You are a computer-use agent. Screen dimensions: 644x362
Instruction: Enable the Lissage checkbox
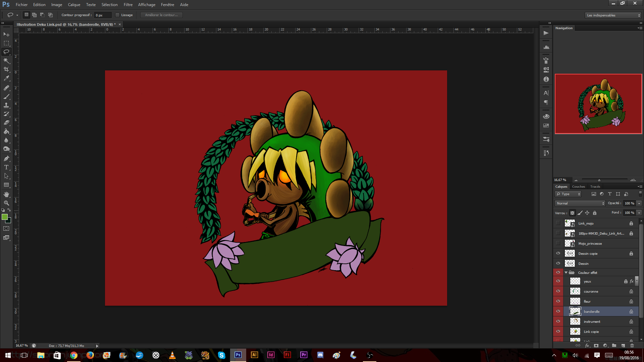point(117,15)
